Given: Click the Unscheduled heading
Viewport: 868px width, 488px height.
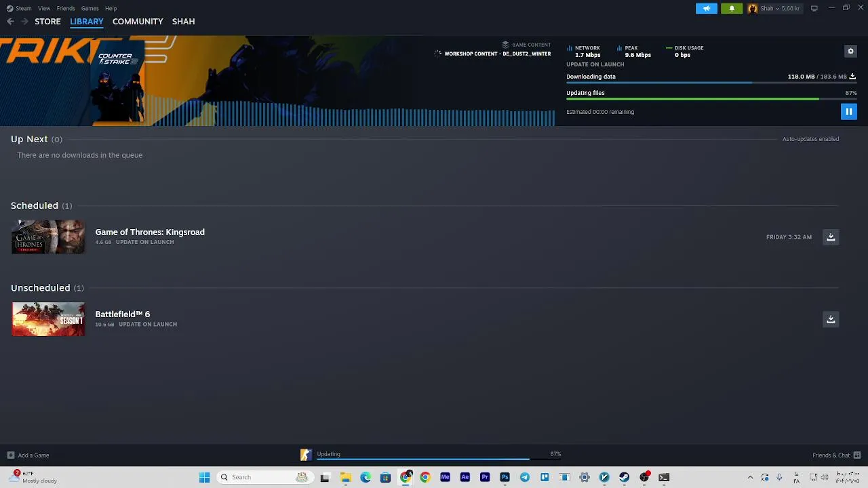Looking at the screenshot, I should (x=41, y=288).
